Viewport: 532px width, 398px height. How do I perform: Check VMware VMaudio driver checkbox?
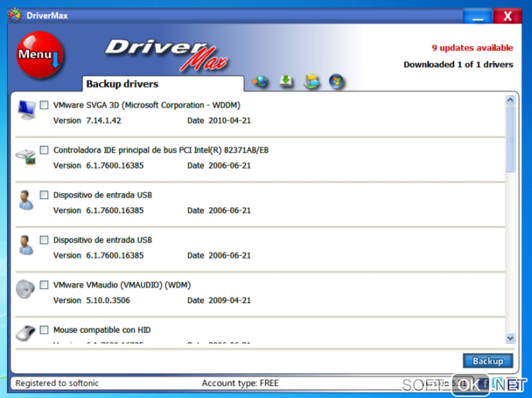pyautogui.click(x=44, y=285)
